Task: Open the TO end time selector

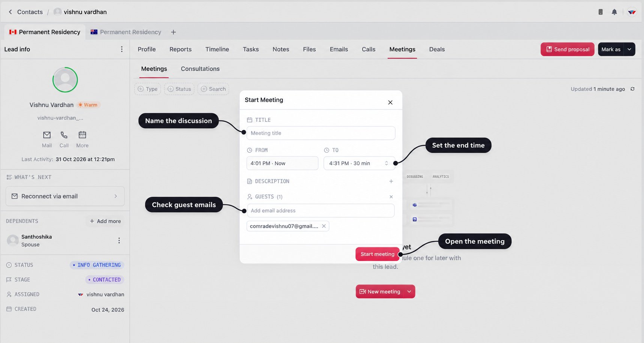Action: coord(359,163)
